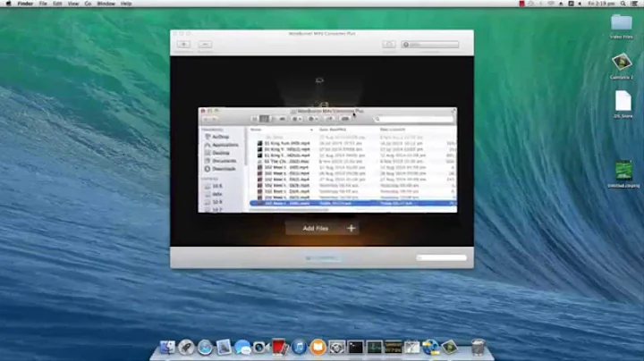The width and height of the screenshot is (644, 361).
Task: Click the Add (+) toolbar button in converter window
Action: [x=183, y=45]
